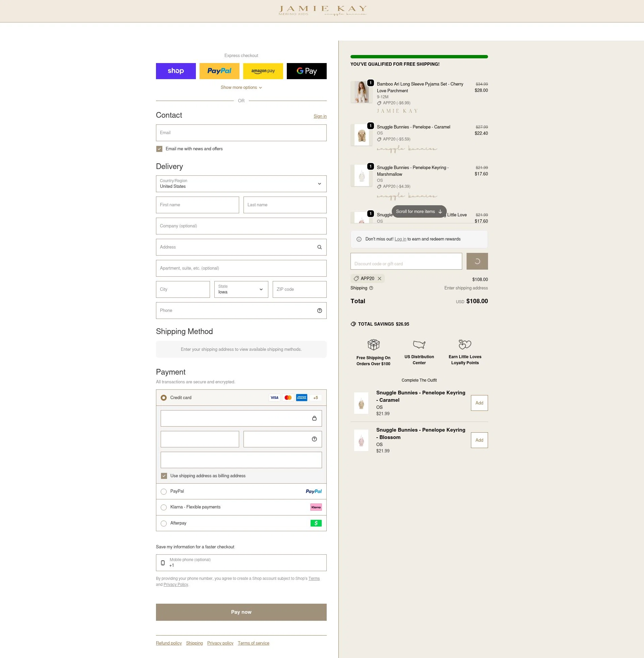
Task: Open the security code help icon
Action: 314,439
